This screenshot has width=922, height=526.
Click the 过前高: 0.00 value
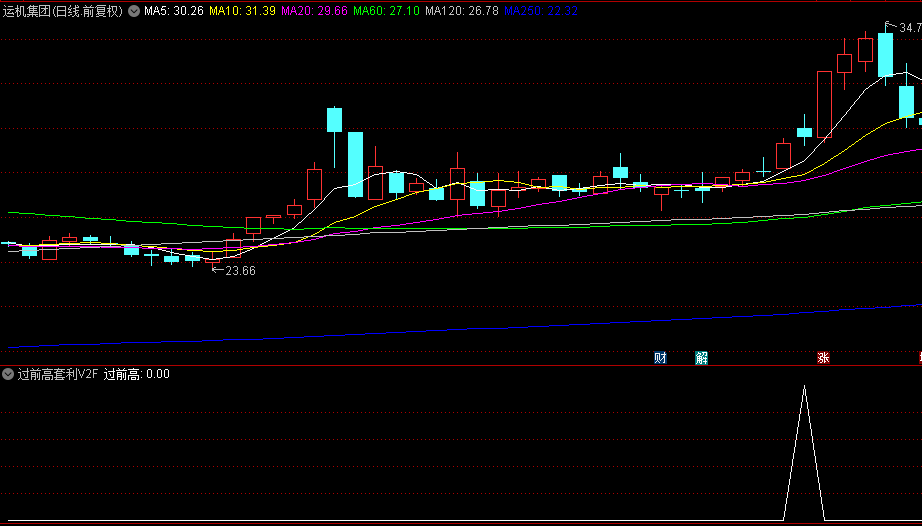pyautogui.click(x=136, y=374)
